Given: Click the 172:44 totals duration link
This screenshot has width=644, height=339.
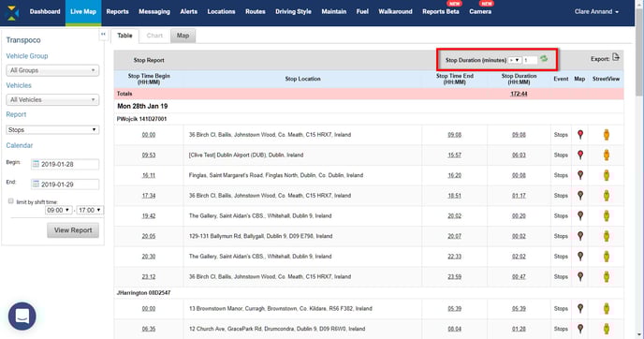Looking at the screenshot, I should (519, 94).
